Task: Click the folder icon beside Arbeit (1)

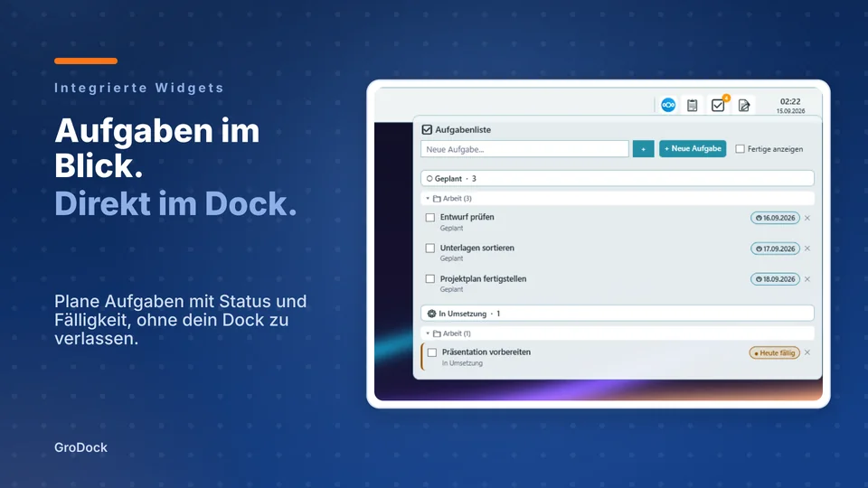Action: click(437, 333)
